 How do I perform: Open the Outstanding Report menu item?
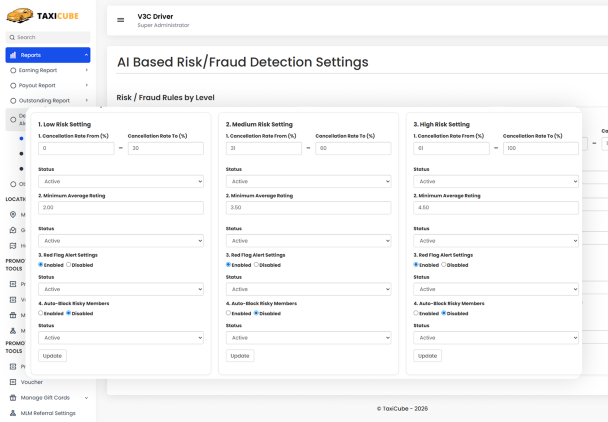(x=50, y=101)
